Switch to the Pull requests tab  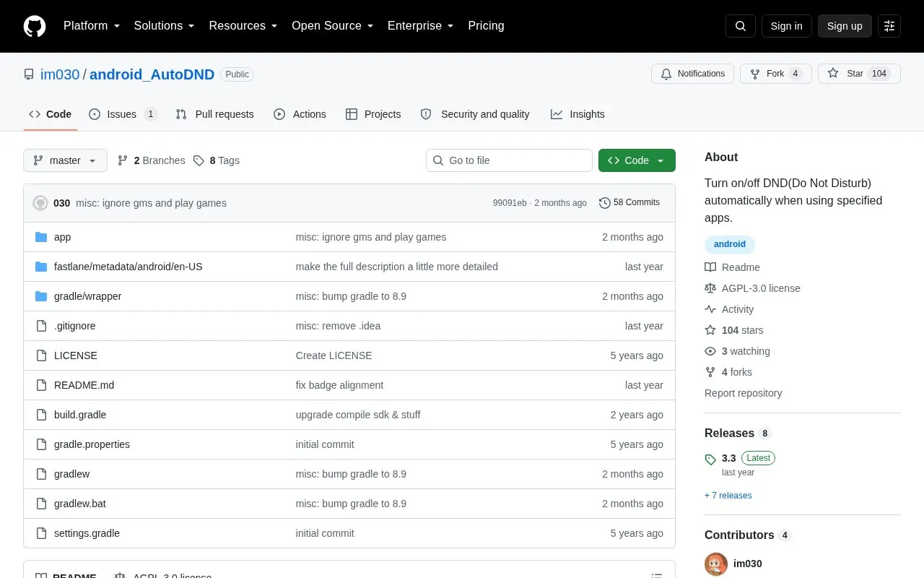pos(215,114)
